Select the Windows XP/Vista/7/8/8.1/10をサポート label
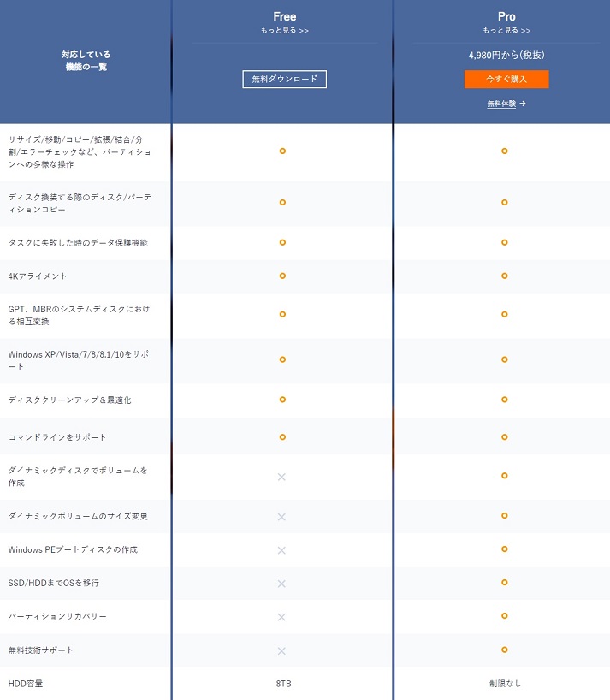Image resolution: width=610 pixels, height=700 pixels. (x=78, y=360)
